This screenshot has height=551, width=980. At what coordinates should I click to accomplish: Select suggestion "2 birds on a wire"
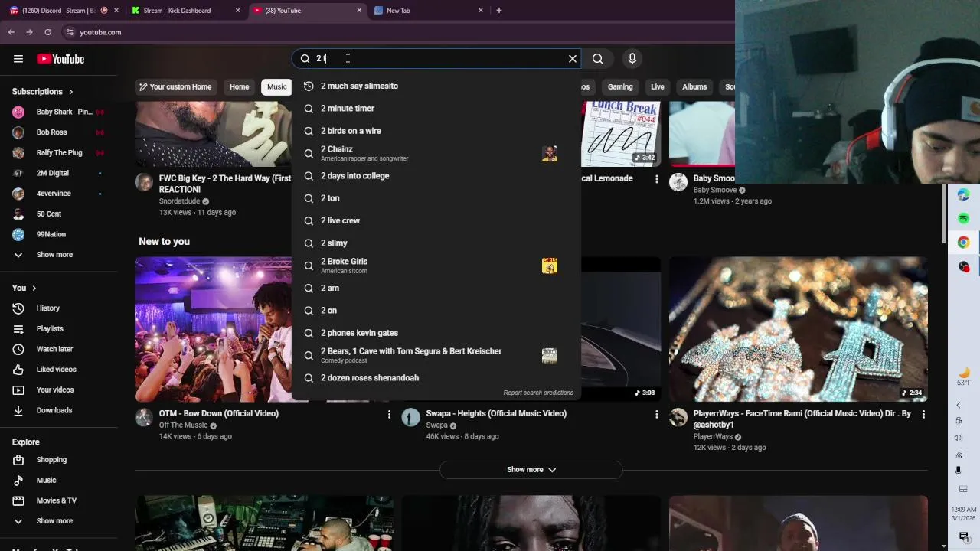[x=435, y=131]
